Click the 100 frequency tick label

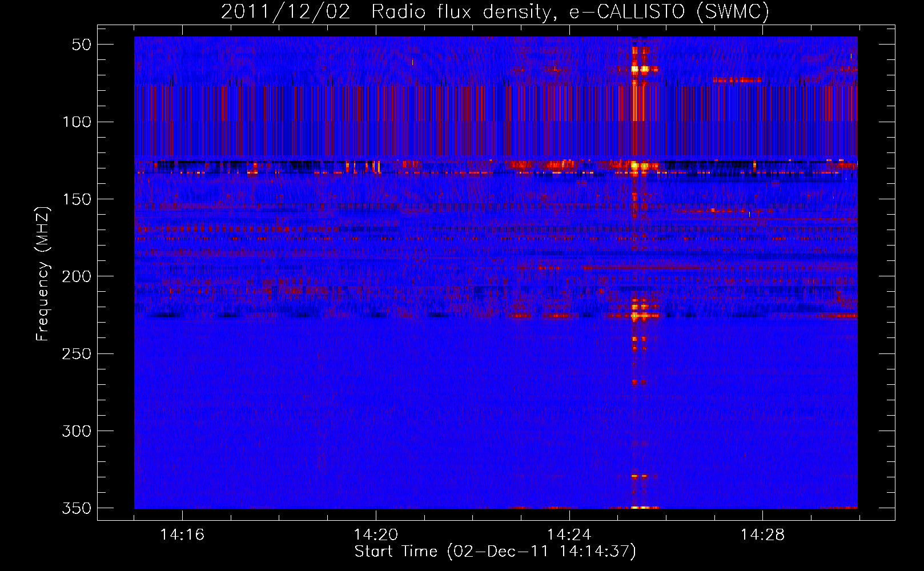pos(77,122)
